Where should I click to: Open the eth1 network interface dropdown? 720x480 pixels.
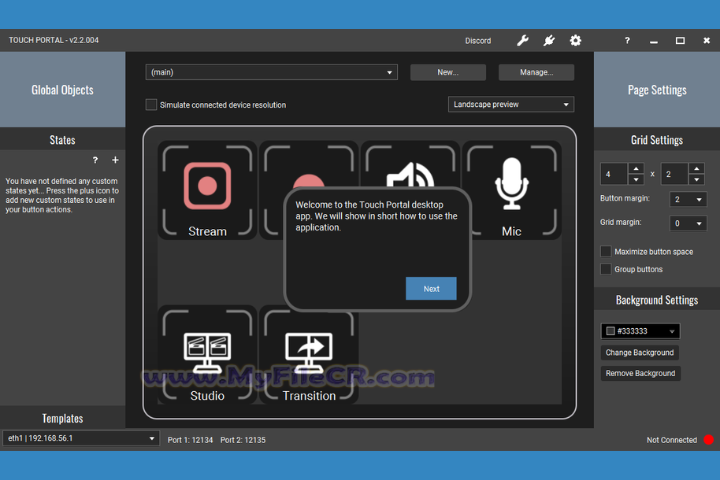(81, 438)
